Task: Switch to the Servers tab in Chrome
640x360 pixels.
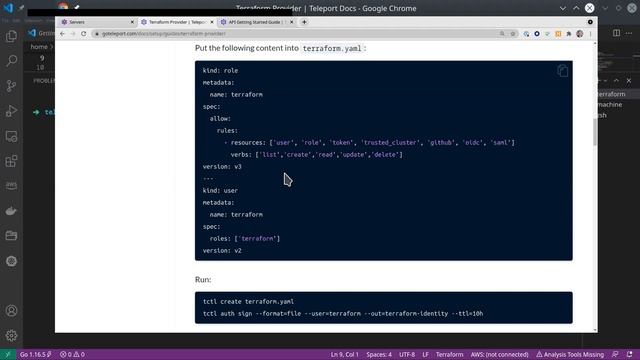Action: point(96,22)
